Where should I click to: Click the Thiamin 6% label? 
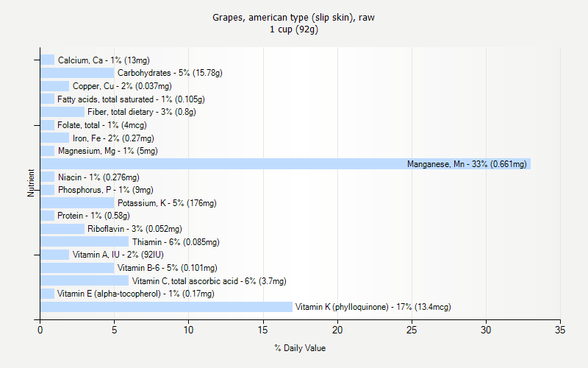[176, 242]
